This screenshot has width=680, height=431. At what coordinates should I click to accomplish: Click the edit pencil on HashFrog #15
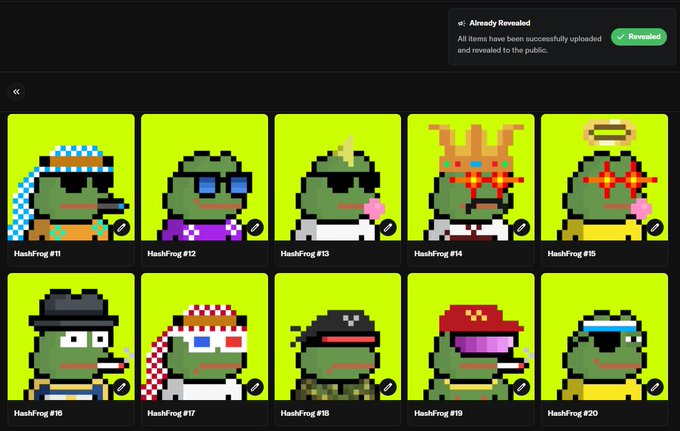pyautogui.click(x=655, y=227)
